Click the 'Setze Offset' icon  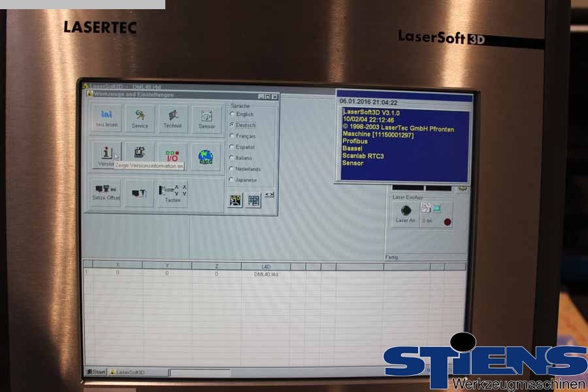(106, 193)
